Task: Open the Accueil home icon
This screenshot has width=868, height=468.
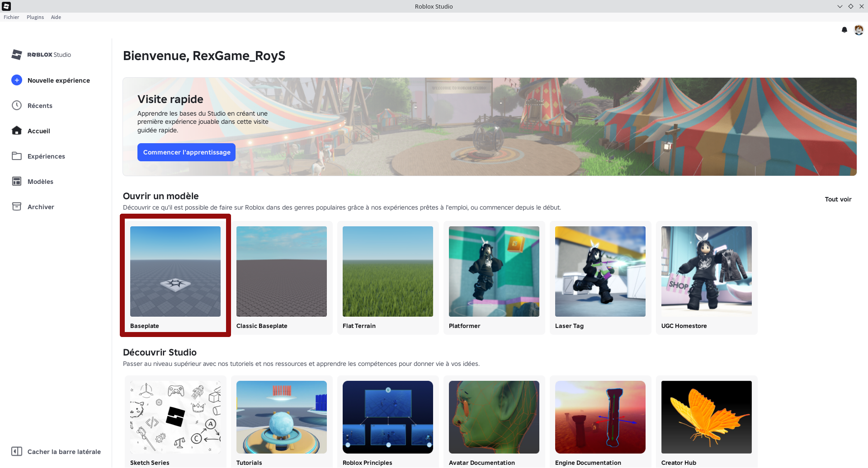Action: 17,131
